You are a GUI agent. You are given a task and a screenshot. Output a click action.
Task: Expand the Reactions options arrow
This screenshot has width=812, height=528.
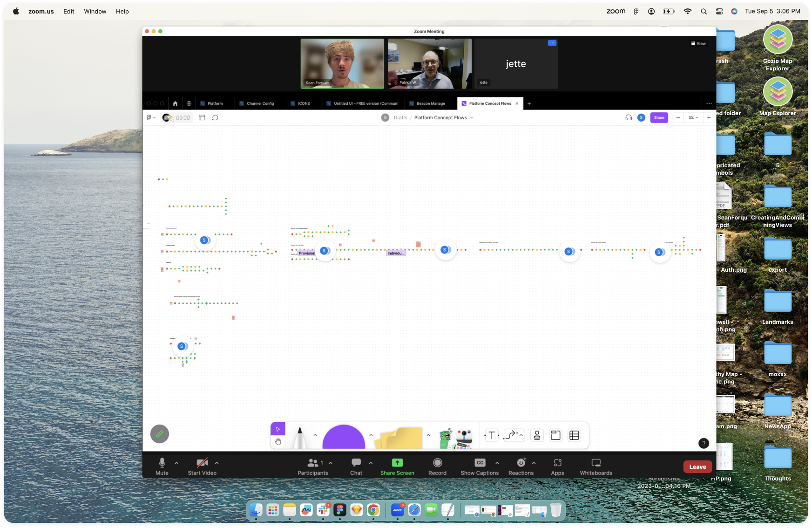point(534,463)
